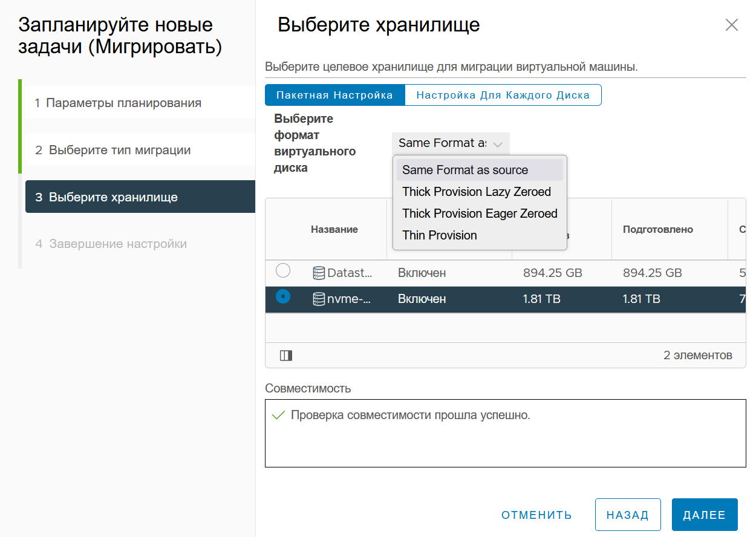Viewport: 756px width, 537px height.
Task: Click the Datast… datastore icon
Action: (319, 273)
